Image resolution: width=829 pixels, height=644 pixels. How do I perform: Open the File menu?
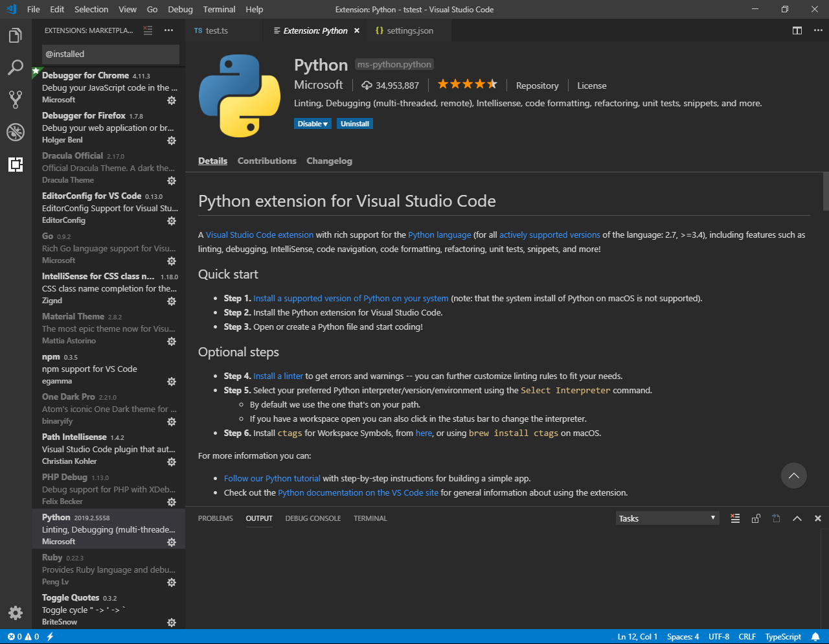pyautogui.click(x=34, y=9)
